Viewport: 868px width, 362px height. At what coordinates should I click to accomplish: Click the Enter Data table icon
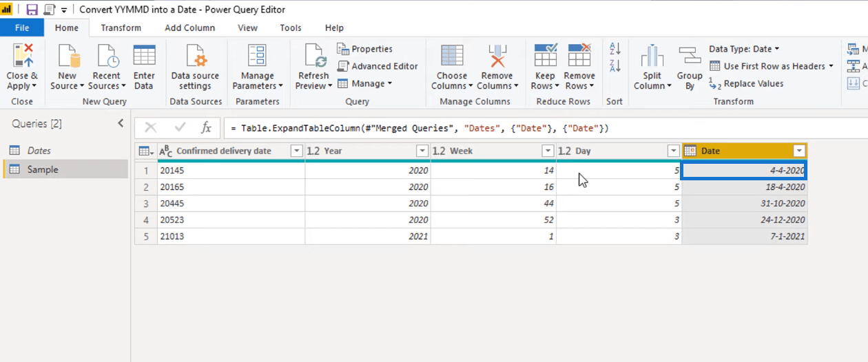point(144,56)
